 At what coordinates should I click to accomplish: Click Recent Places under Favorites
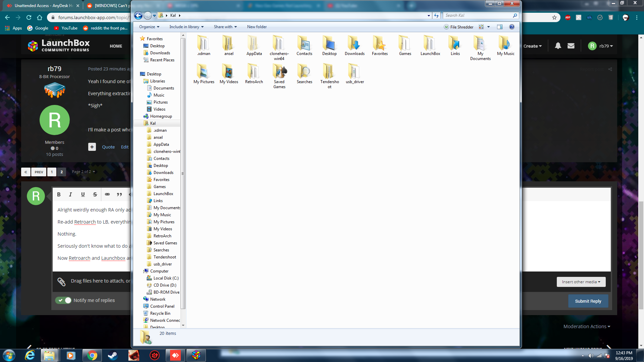pyautogui.click(x=162, y=60)
